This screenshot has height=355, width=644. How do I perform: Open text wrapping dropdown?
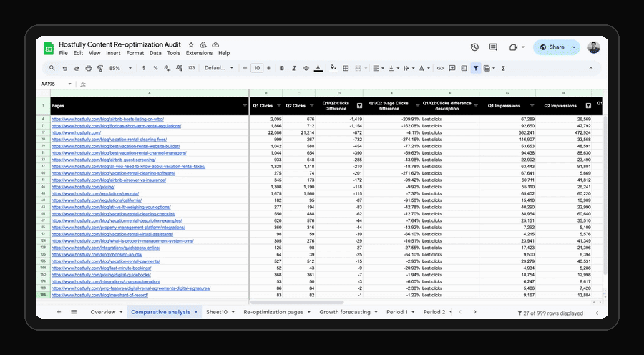click(x=409, y=68)
